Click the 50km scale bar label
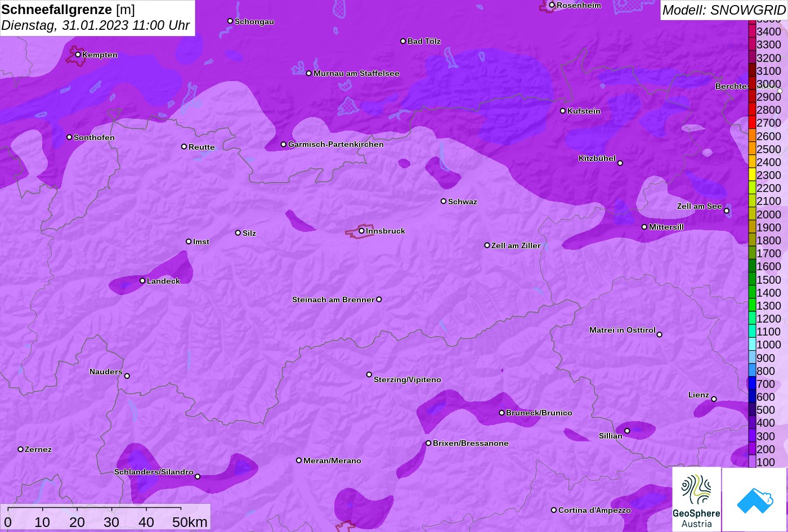Screen dimensions: 788x532 point(190,522)
